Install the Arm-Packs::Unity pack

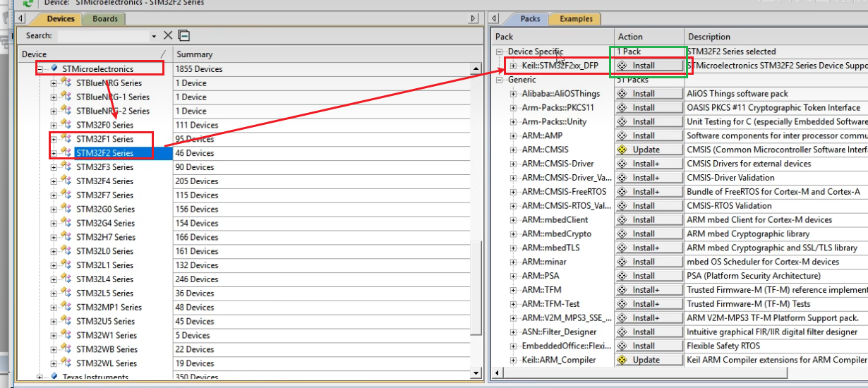pos(649,121)
